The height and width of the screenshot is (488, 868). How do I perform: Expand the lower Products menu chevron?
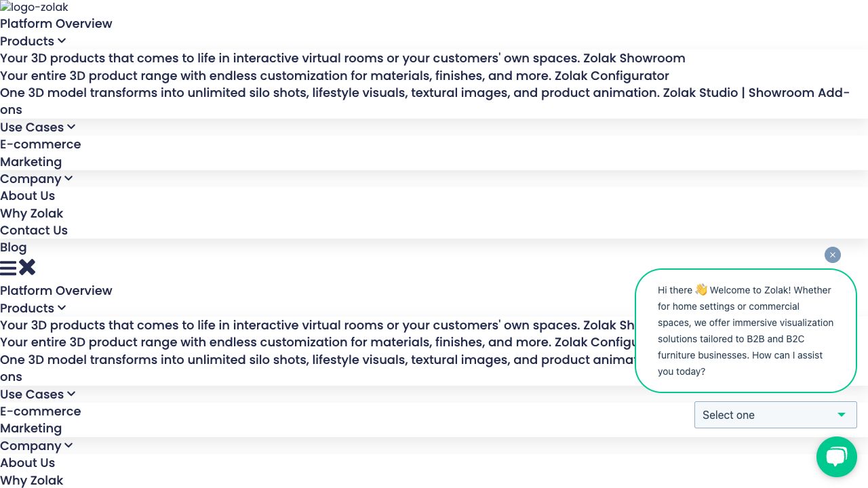coord(62,308)
